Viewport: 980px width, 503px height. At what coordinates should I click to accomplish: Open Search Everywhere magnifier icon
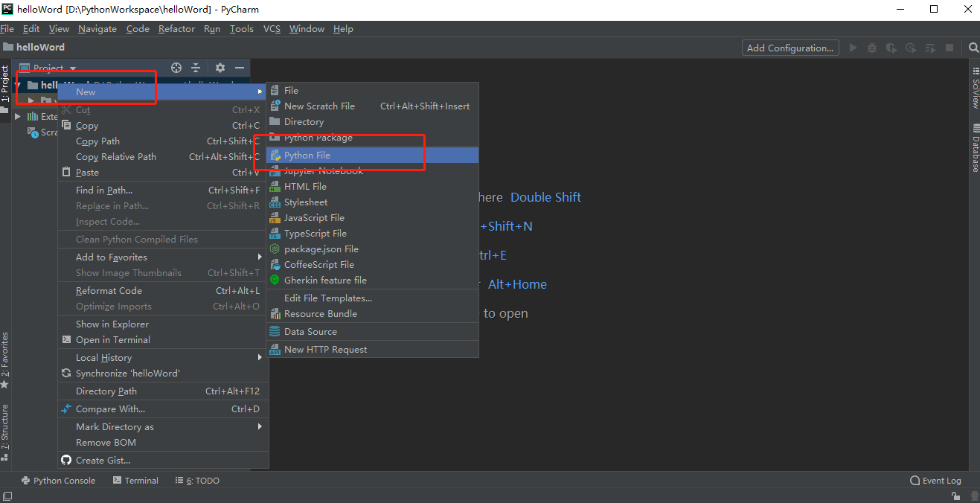click(x=973, y=48)
